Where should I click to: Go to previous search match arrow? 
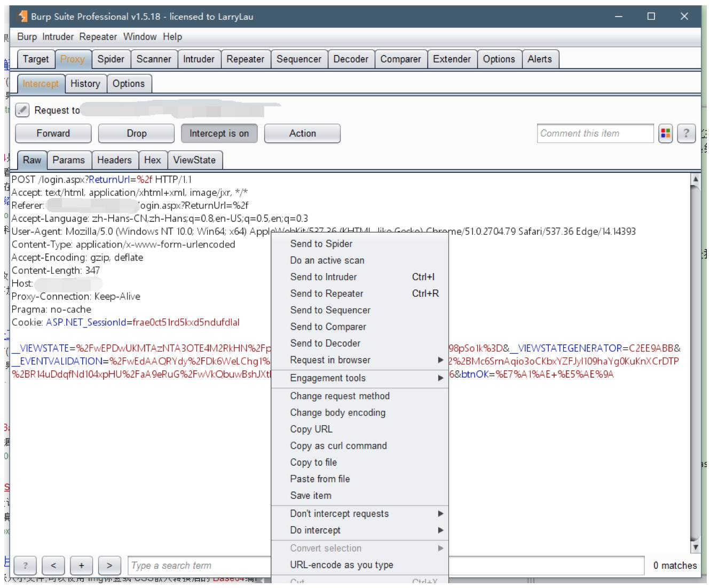(53, 566)
